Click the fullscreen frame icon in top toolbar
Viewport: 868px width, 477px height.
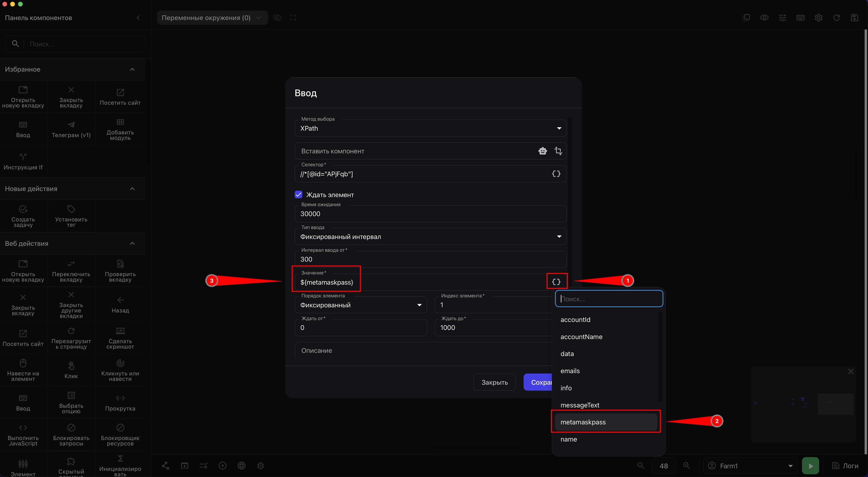tap(293, 18)
